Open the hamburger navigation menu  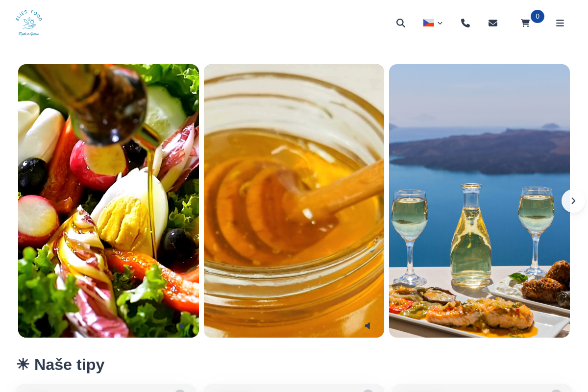click(560, 23)
